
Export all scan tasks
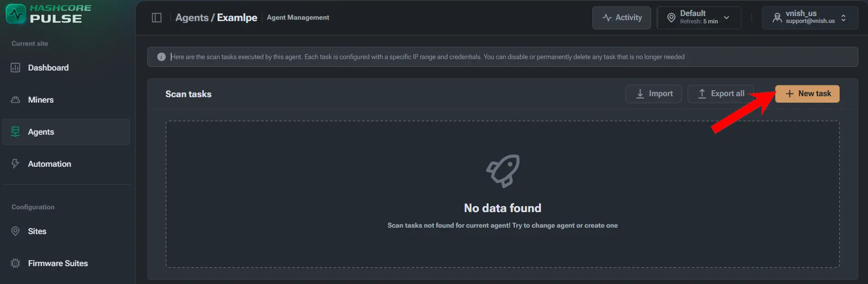[x=721, y=94]
